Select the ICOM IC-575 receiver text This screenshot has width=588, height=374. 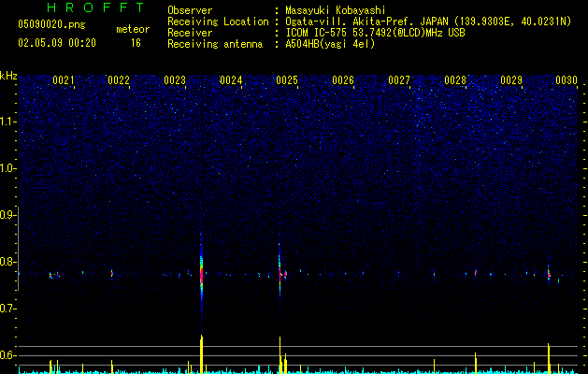(x=375, y=33)
